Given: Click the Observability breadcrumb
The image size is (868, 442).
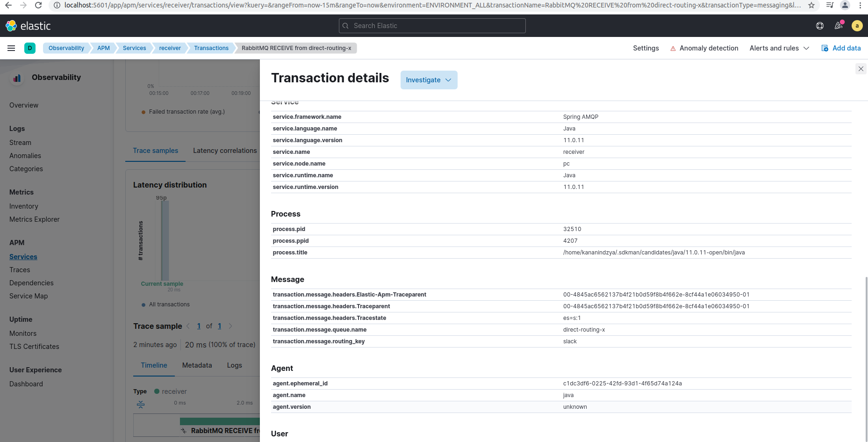Looking at the screenshot, I should (x=66, y=48).
